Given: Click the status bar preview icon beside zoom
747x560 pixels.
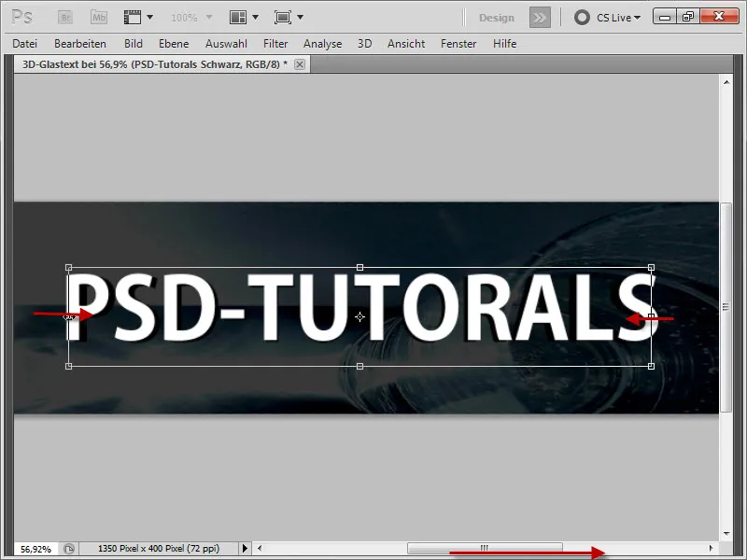Looking at the screenshot, I should pos(69,549).
